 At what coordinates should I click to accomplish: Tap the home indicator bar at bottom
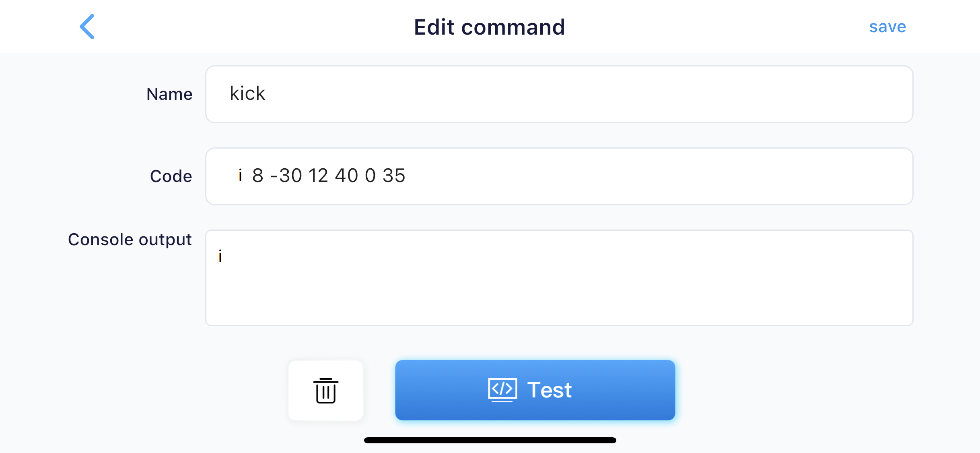coord(490,440)
